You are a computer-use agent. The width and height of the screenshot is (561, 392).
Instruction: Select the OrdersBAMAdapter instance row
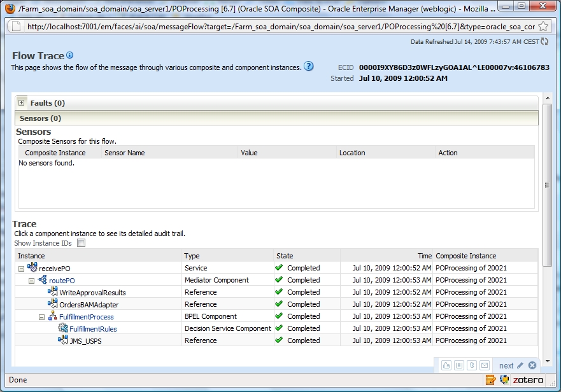pos(276,304)
